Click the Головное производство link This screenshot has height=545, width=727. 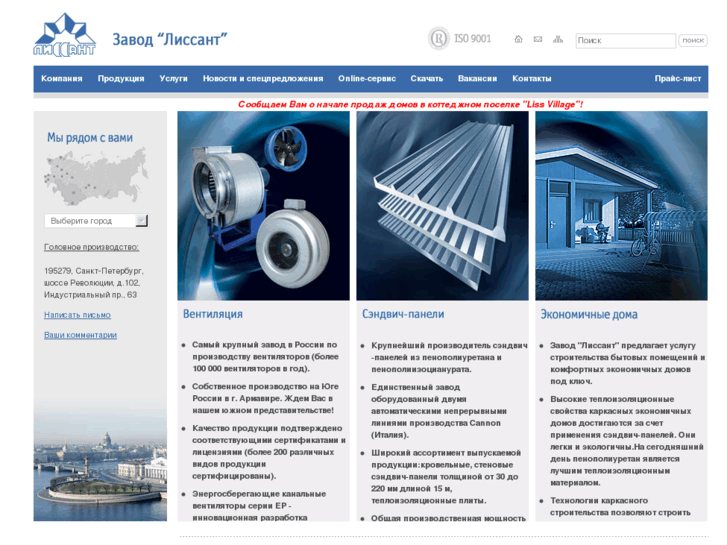[91, 247]
